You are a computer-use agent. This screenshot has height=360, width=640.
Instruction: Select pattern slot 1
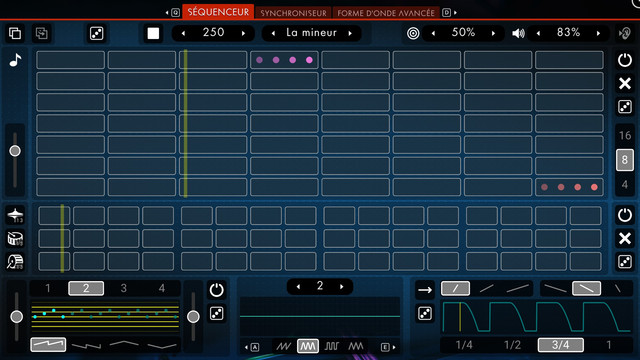click(48, 288)
